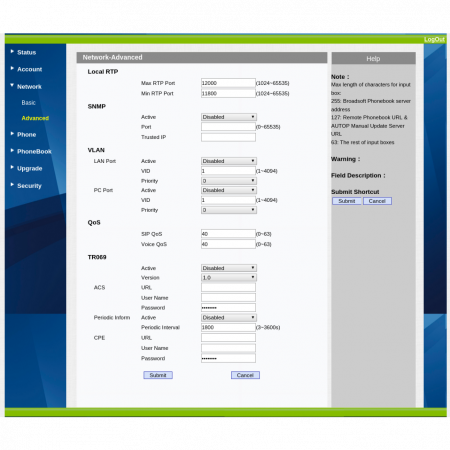Click the Local RTP section label

click(103, 72)
